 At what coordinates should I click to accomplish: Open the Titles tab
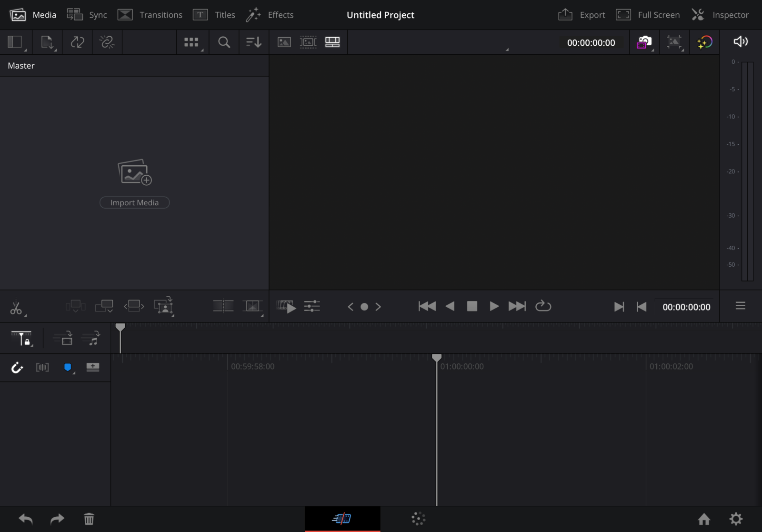214,15
